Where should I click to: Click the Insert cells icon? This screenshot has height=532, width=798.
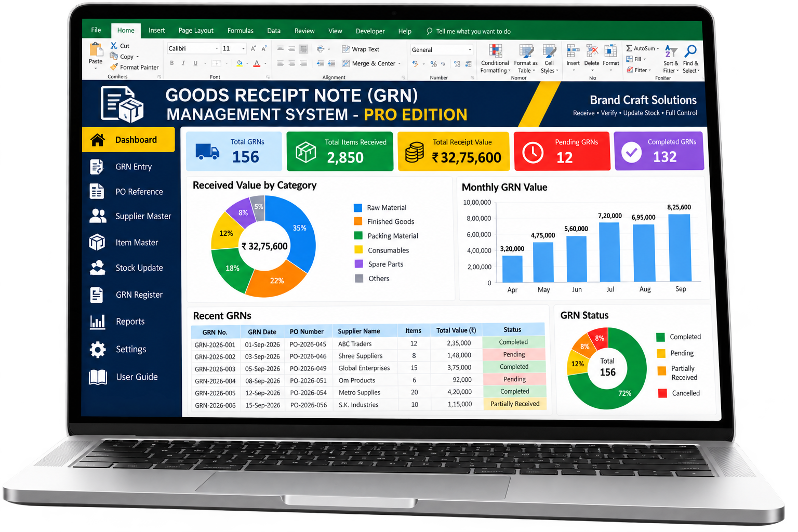(x=573, y=51)
